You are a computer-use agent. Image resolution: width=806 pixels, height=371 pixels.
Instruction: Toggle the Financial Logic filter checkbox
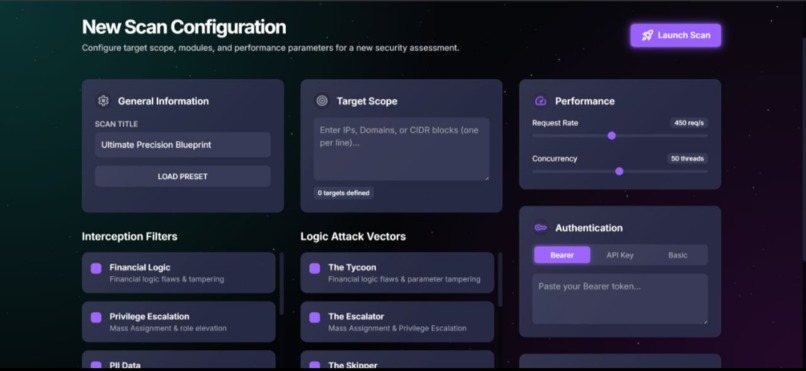click(x=96, y=268)
